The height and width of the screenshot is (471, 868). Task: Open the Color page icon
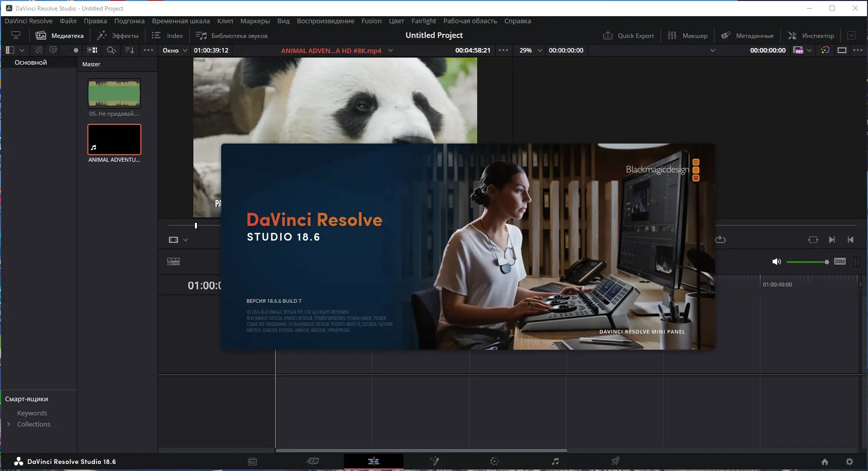pos(494,461)
